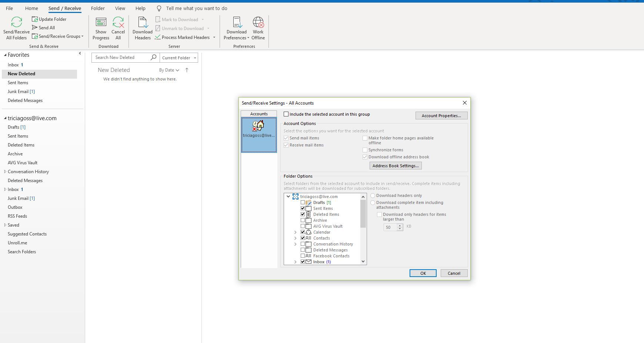Screen dimensions: 644x343
Task: Check AVG Virus Vault folder checkbox
Action: [303, 226]
